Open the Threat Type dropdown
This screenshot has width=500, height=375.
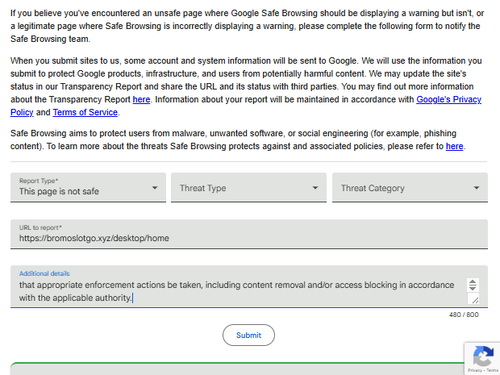click(249, 187)
